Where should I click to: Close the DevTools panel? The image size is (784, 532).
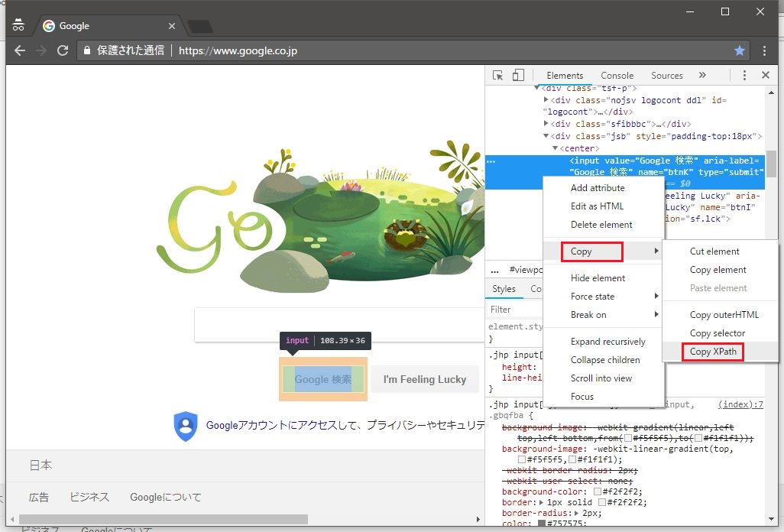pos(766,75)
